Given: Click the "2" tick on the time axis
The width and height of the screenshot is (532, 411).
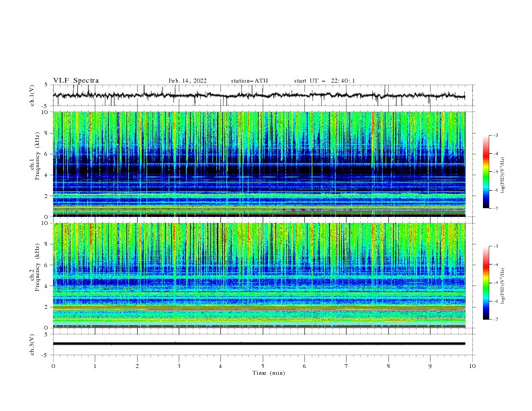Looking at the screenshot, I should pyautogui.click(x=137, y=366).
